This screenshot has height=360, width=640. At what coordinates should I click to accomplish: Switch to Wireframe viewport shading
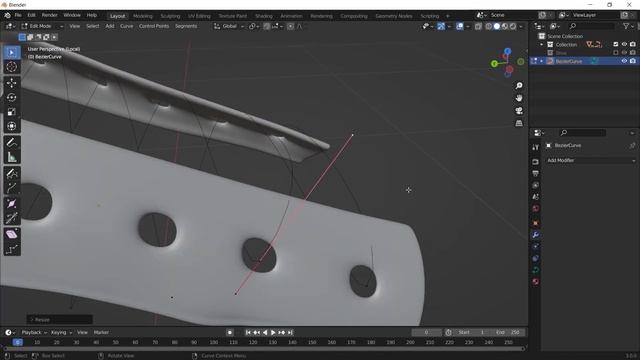click(x=489, y=26)
